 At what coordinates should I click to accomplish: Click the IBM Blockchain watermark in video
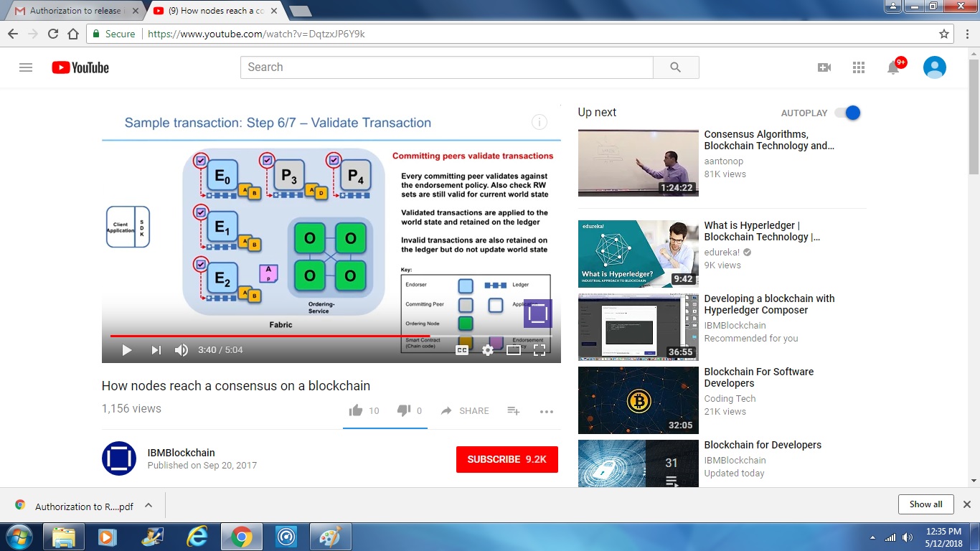coord(538,314)
